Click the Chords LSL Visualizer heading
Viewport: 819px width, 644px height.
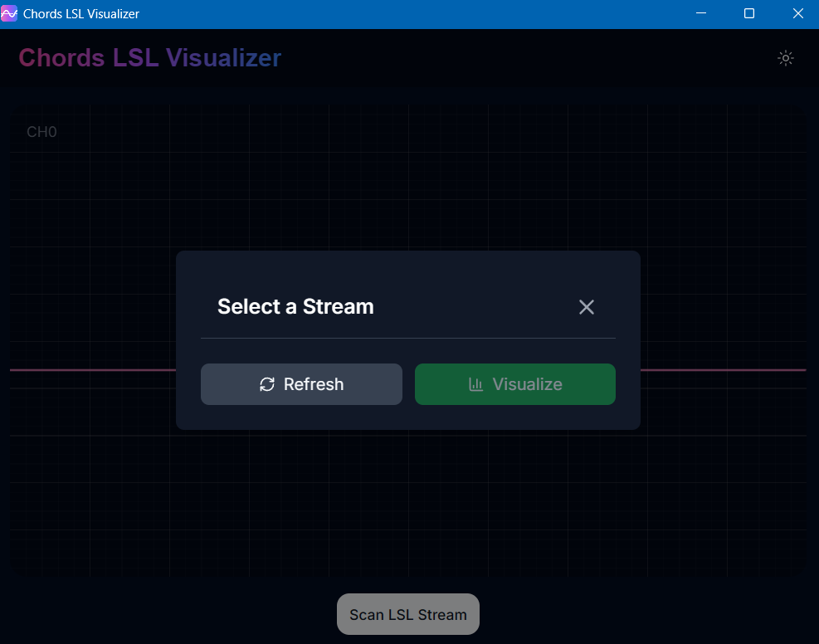(149, 58)
